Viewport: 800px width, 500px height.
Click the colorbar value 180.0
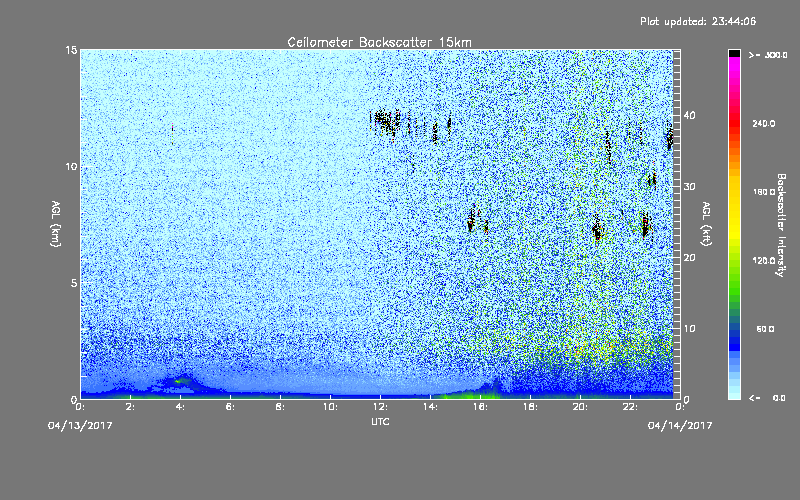764,192
